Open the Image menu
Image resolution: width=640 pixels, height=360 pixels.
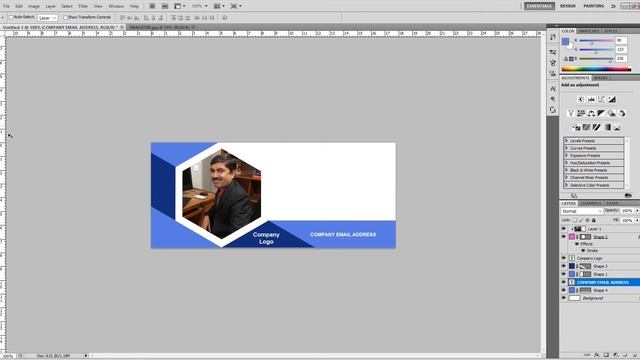pos(34,6)
